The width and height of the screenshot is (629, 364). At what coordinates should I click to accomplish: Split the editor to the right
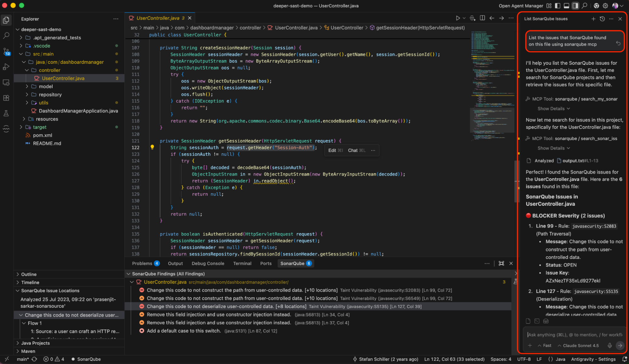point(482,18)
